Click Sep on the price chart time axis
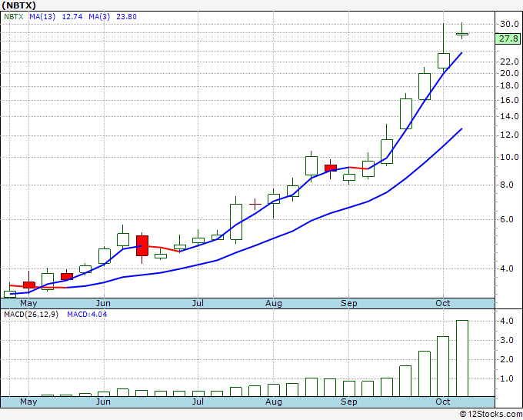This screenshot has width=523, height=420. pos(349,303)
